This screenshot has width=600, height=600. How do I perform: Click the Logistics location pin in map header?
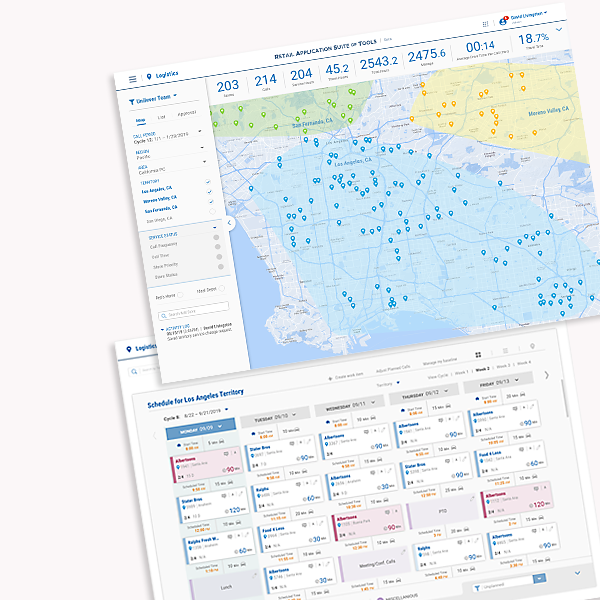click(x=149, y=77)
